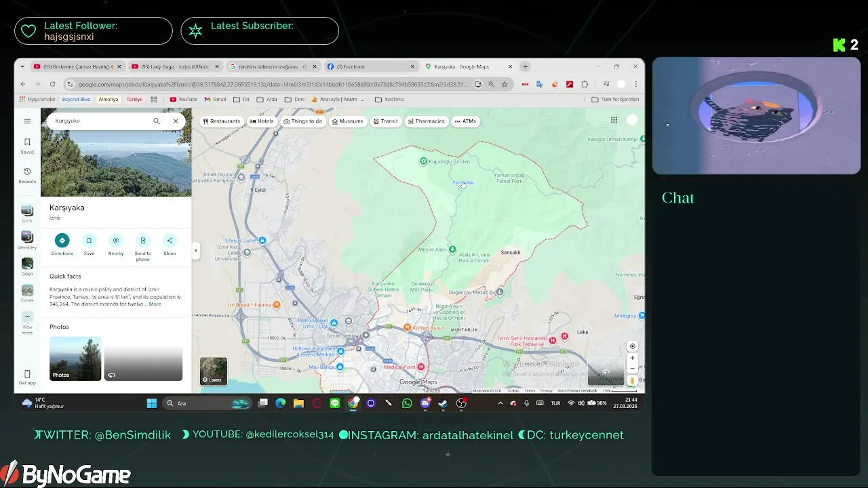
Task: Switch to the Lady Gaga Judas tab
Action: point(175,66)
